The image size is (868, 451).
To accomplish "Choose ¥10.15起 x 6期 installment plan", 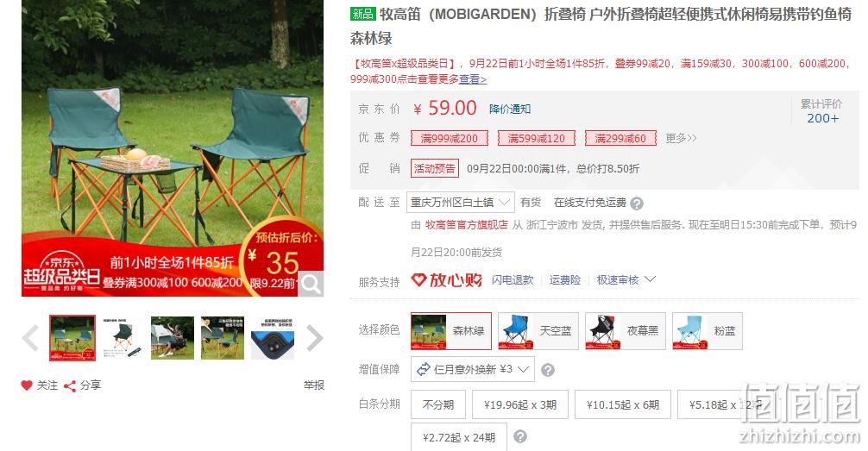I will coord(623,404).
